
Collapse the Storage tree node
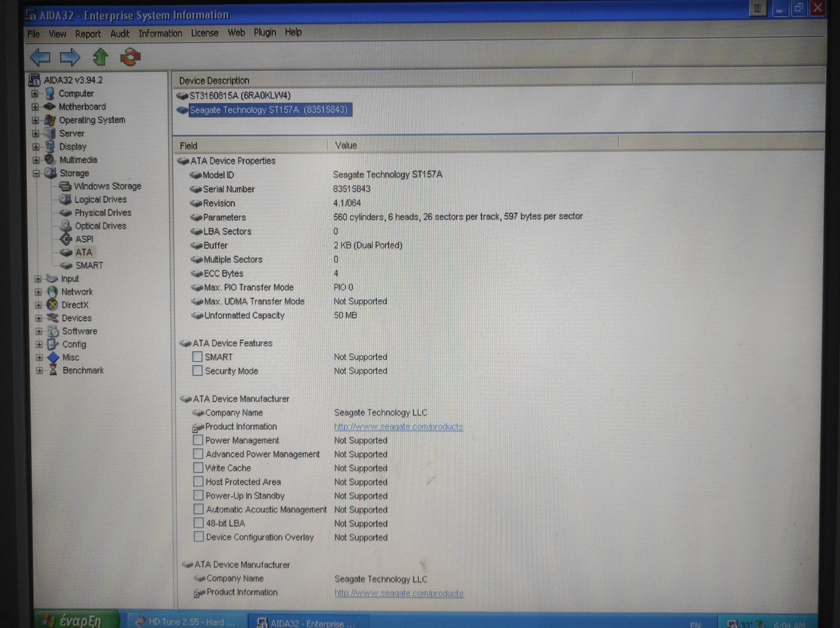point(36,173)
